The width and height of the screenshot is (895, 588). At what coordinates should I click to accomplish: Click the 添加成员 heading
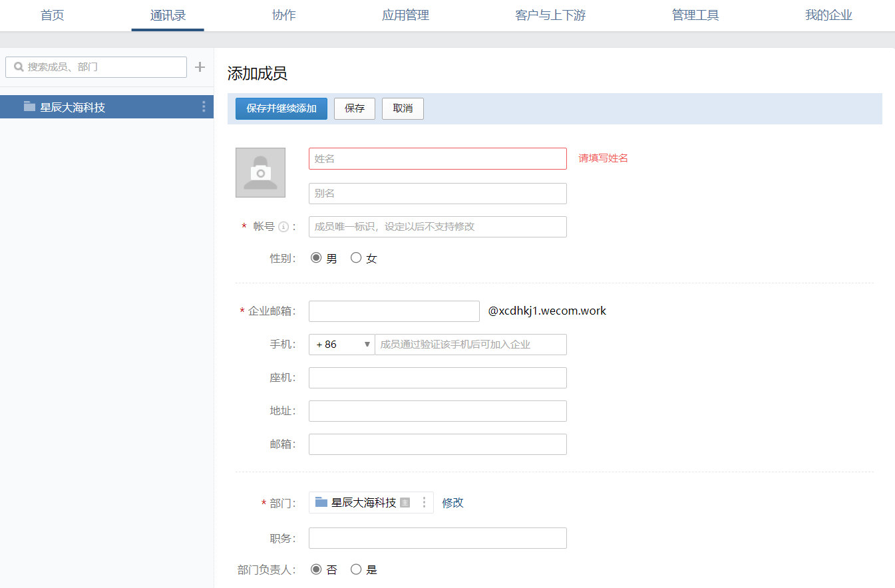click(258, 73)
